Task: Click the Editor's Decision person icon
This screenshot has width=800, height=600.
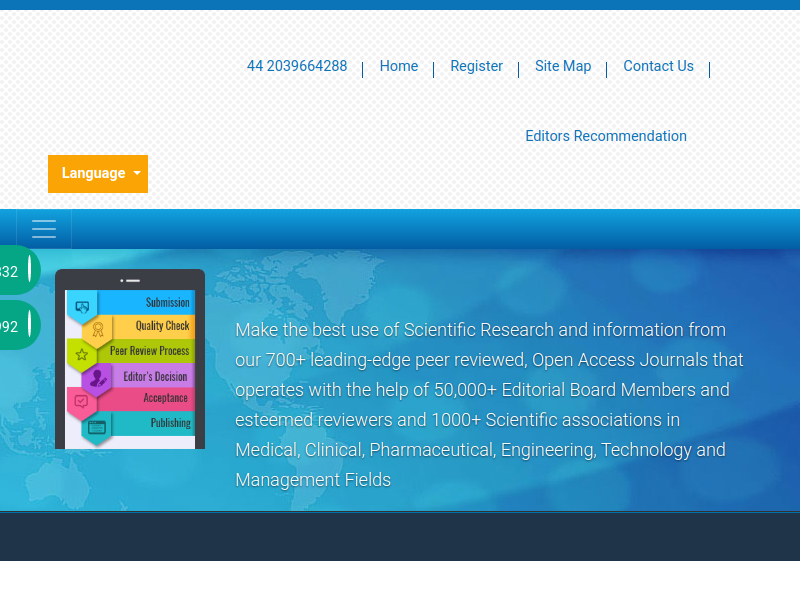Action: (98, 378)
